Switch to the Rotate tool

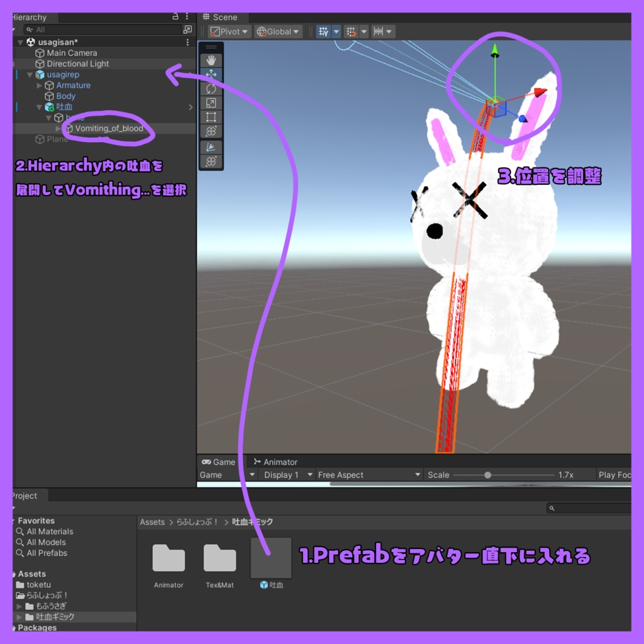[x=211, y=89]
